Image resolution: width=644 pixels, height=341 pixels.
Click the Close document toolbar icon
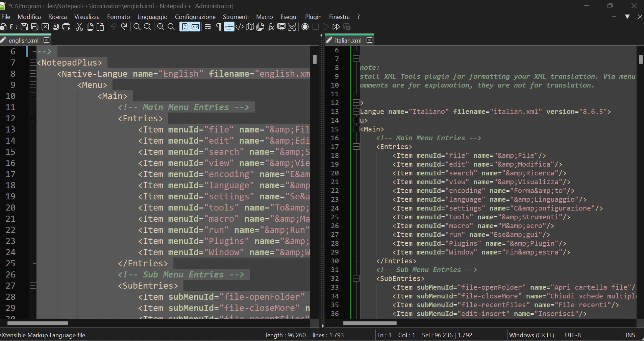(x=45, y=27)
